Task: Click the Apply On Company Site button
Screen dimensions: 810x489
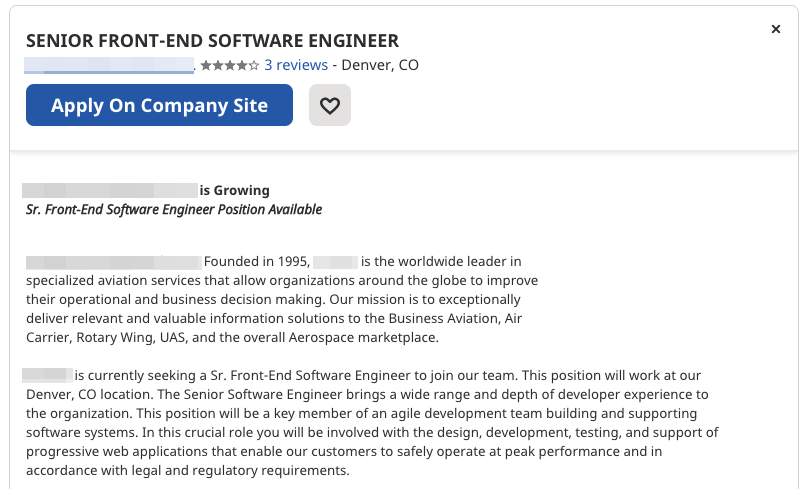Action: (159, 105)
